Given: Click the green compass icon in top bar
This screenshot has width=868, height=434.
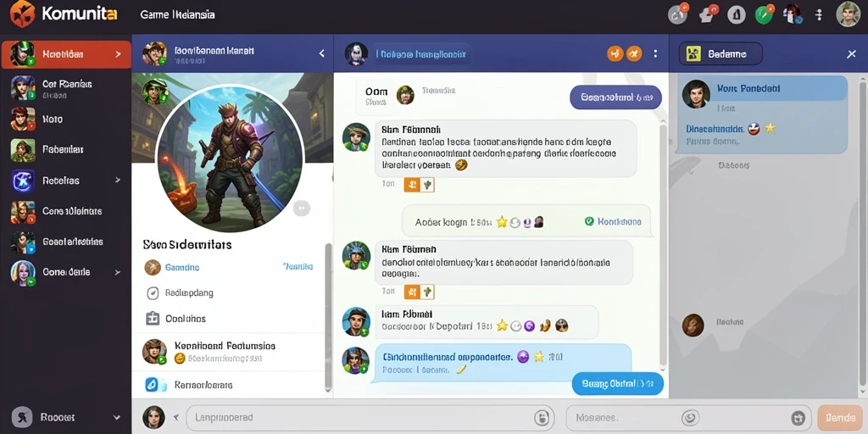Looking at the screenshot, I should coord(764,15).
